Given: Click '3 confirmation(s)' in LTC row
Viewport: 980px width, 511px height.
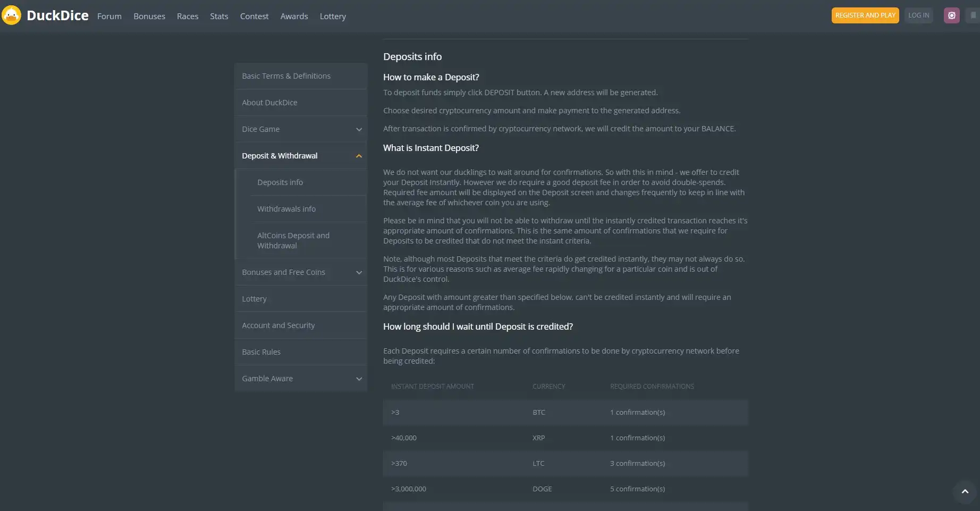Looking at the screenshot, I should [x=637, y=464].
